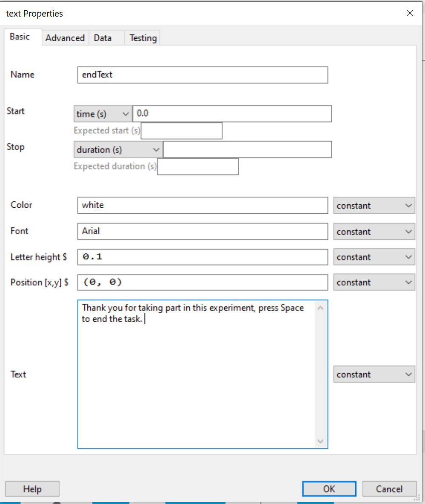Viewport: 425px width, 504px height.
Task: Click the Stop duration value field
Action: tap(247, 150)
